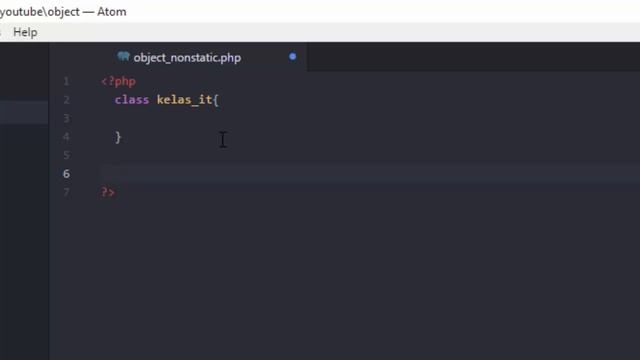This screenshot has height=360, width=640.
Task: Click the closing brace on line 4
Action: coord(118,137)
